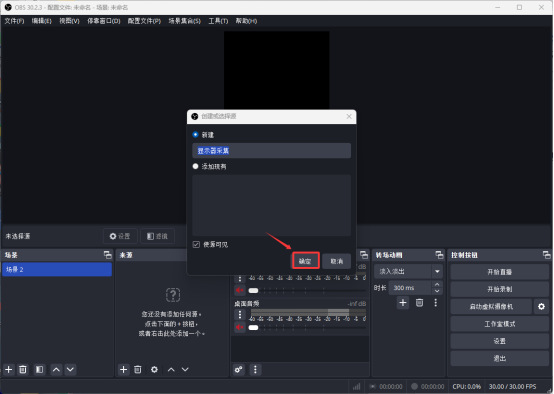Click the recording status dot in status bar

(x=414, y=387)
